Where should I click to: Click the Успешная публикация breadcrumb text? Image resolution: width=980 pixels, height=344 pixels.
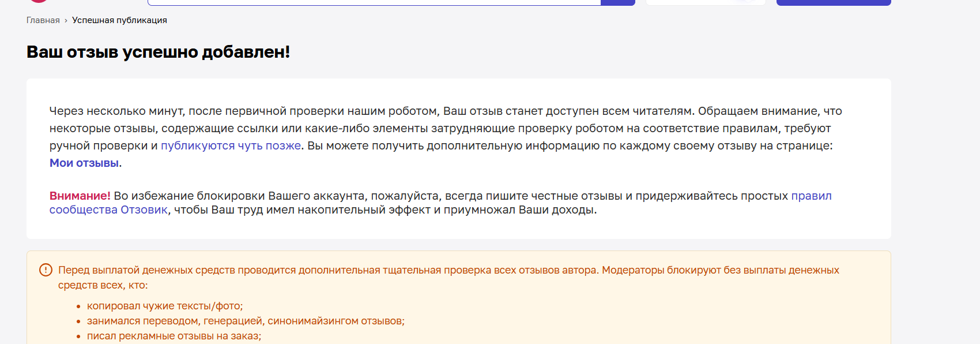click(119, 20)
